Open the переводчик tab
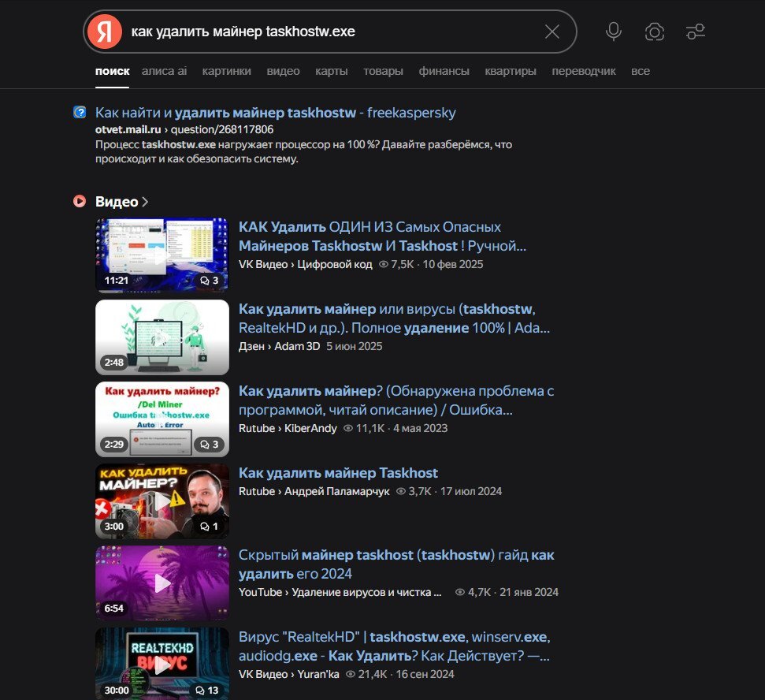 coord(584,71)
